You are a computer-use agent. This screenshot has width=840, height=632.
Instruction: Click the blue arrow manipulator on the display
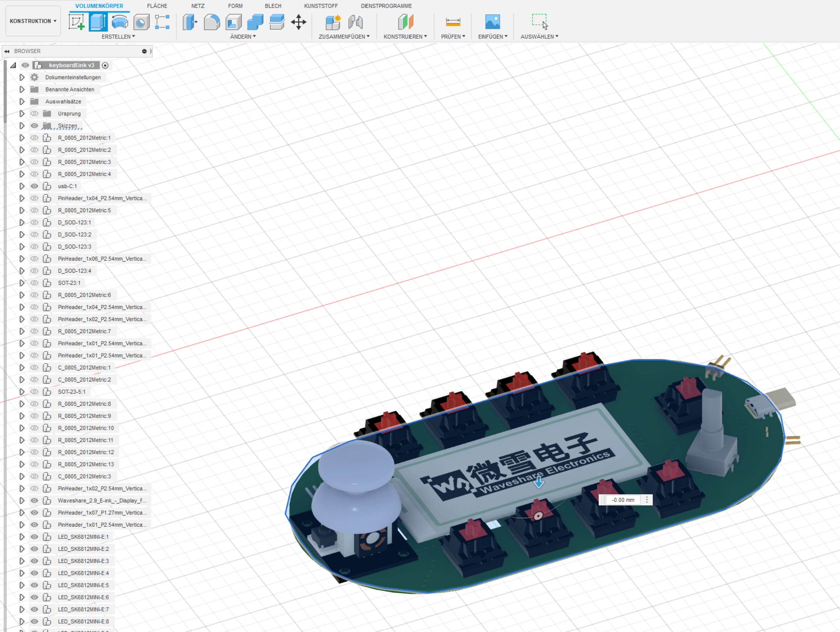point(539,483)
